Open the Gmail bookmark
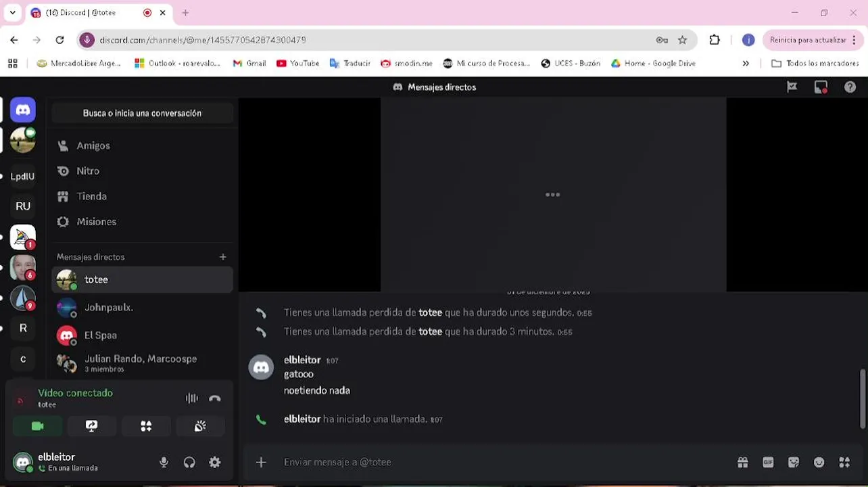The height and width of the screenshot is (487, 868). pyautogui.click(x=249, y=64)
